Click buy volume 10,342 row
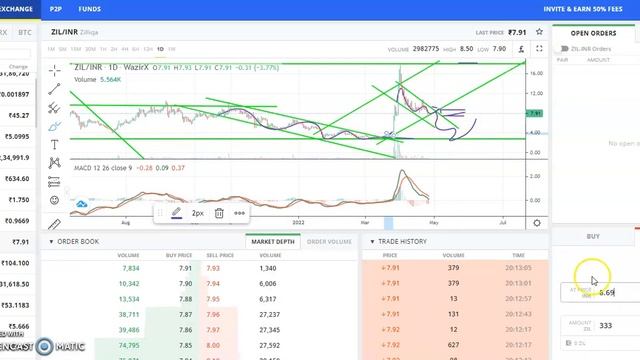 (x=129, y=284)
